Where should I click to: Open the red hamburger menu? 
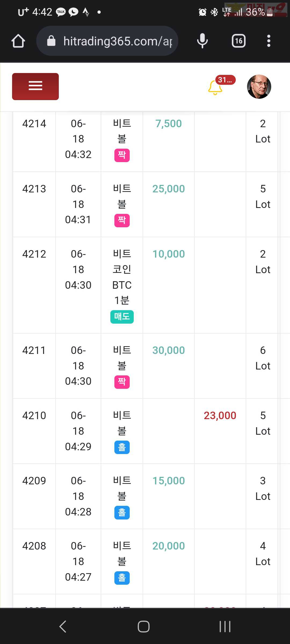pos(35,86)
